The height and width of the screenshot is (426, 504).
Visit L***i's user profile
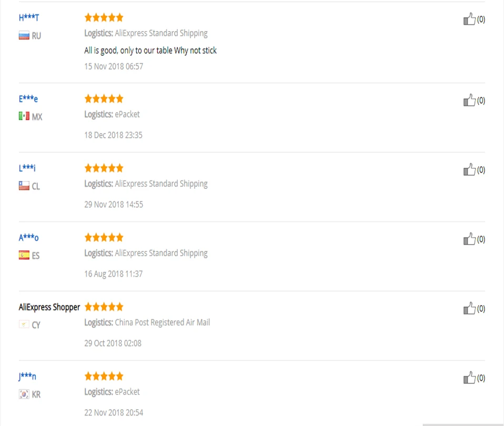click(x=27, y=168)
